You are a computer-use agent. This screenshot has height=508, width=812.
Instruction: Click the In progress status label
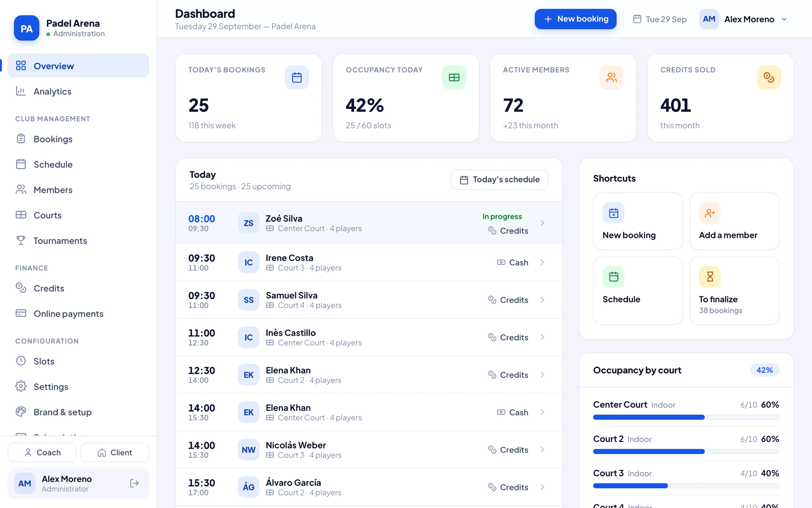click(x=502, y=216)
